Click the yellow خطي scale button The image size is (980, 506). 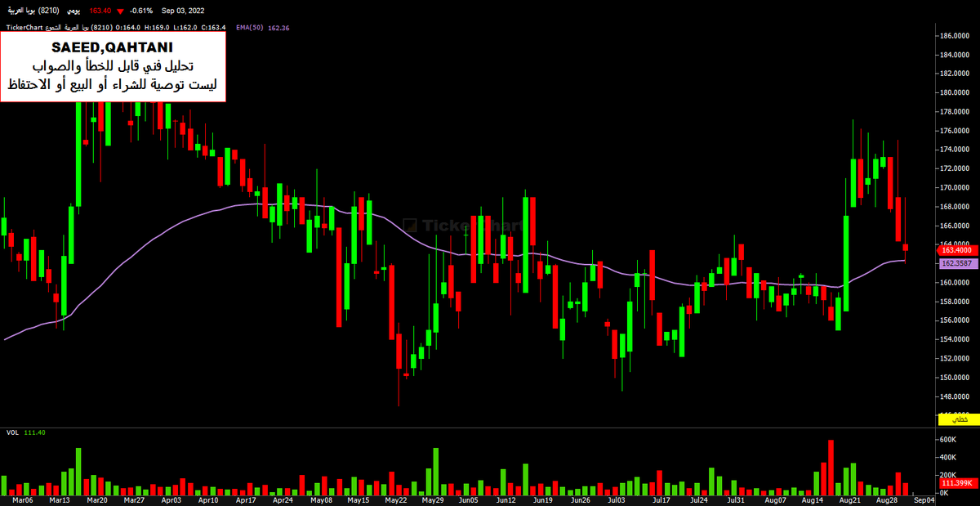click(960, 419)
